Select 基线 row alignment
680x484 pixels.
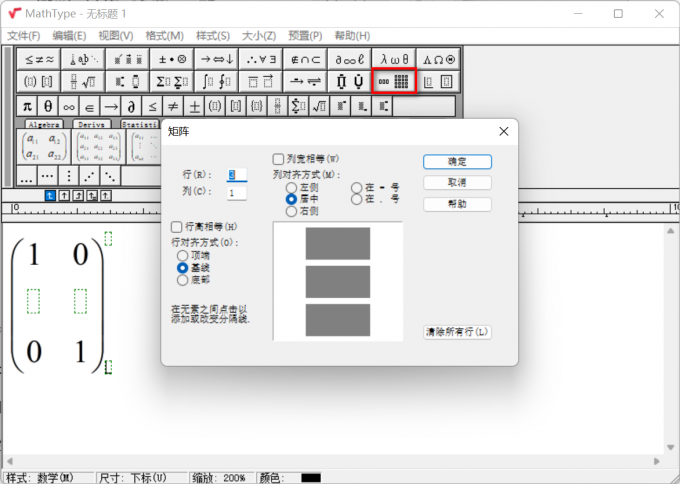click(x=183, y=268)
